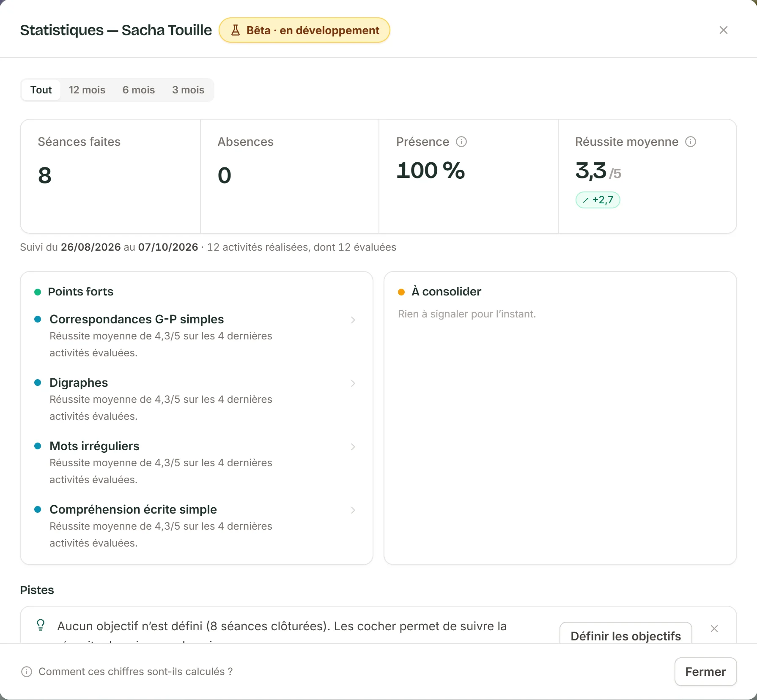Click the info icon next to Réussite moyenne
The image size is (757, 700).
click(691, 142)
